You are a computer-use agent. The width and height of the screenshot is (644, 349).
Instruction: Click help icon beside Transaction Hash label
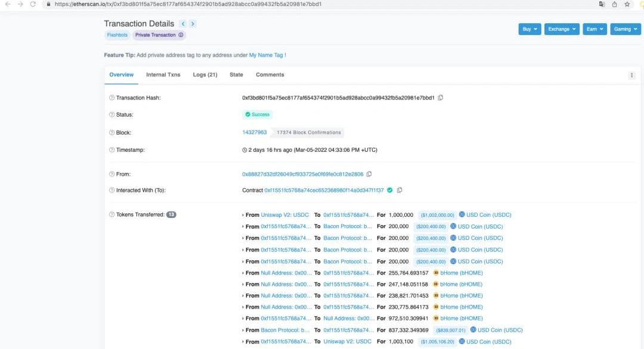point(112,98)
